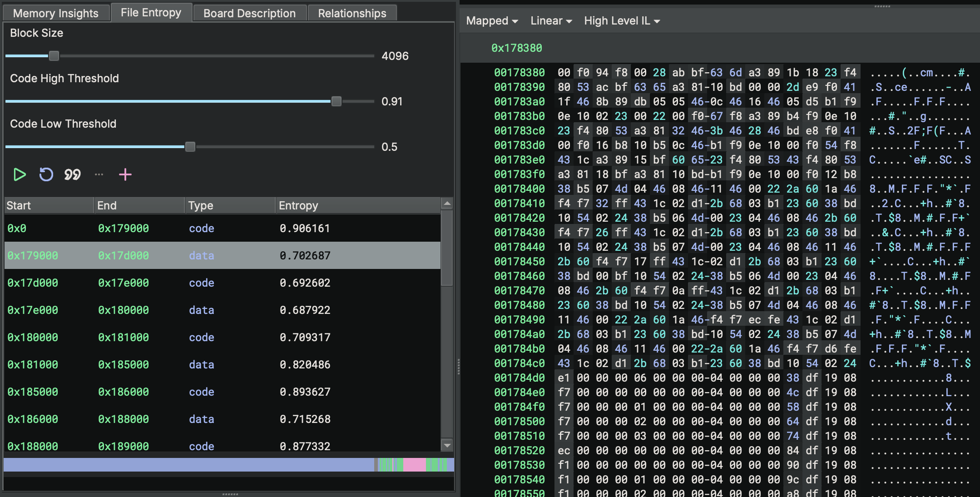980x497 pixels.
Task: Sort table by Start column header
Action: click(x=49, y=205)
